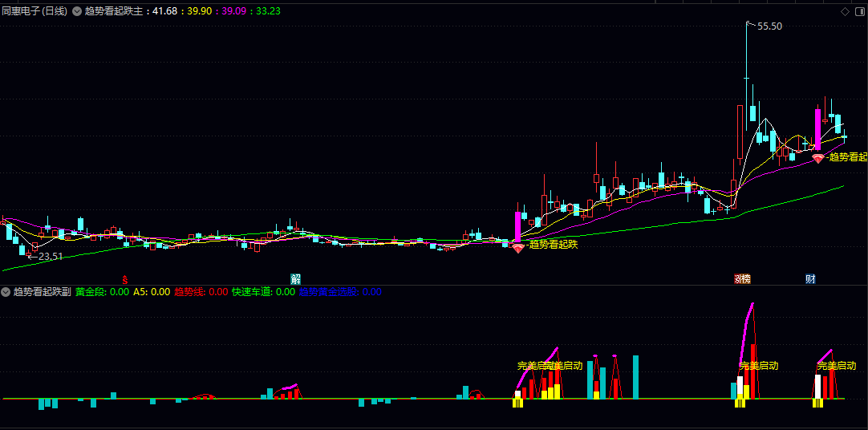
Task: Click the red 趋势线 value label
Action: pos(201,292)
